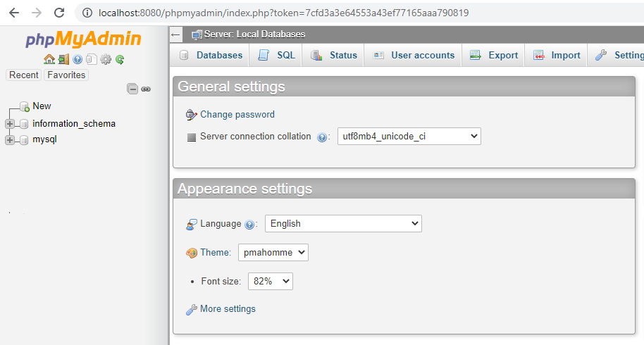Open the Language dropdown showing English
Screen dimensions: 644x345
tap(343, 224)
